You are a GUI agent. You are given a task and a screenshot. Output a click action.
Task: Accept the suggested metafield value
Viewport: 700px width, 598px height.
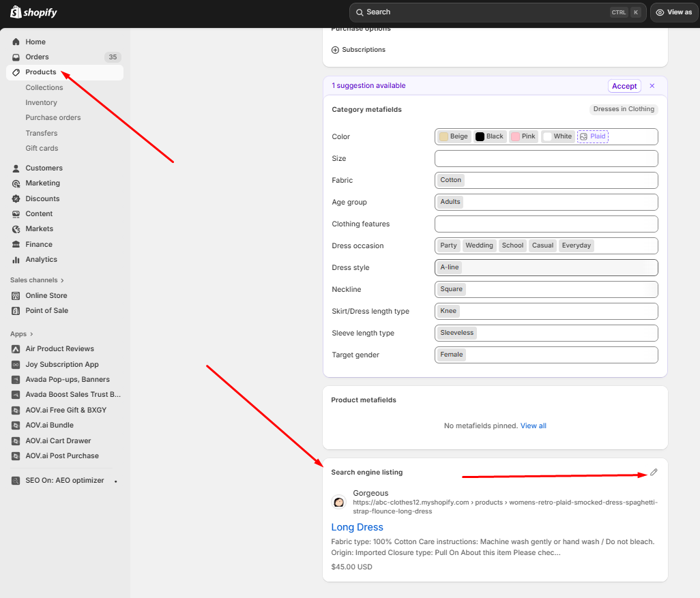[624, 86]
